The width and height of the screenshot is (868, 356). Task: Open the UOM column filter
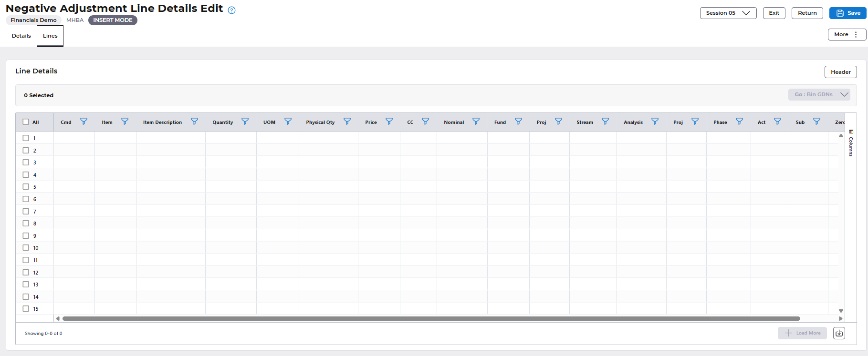point(288,122)
